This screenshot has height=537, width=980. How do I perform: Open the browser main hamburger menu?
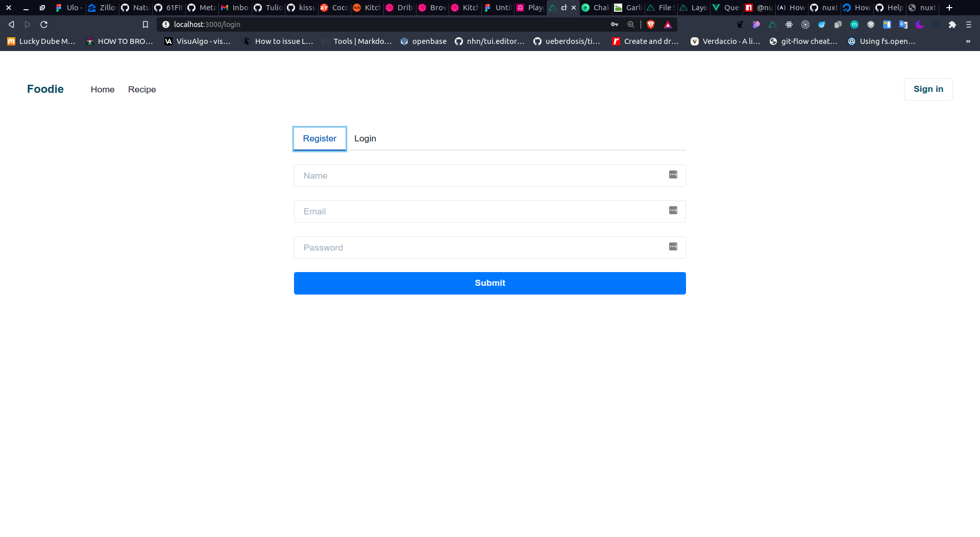[x=969, y=25]
